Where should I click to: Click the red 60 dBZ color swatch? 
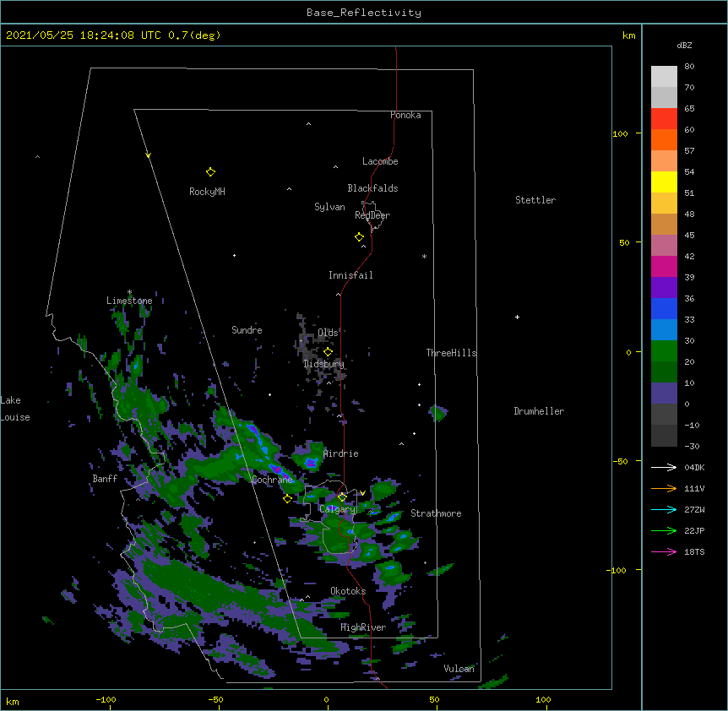click(x=664, y=118)
